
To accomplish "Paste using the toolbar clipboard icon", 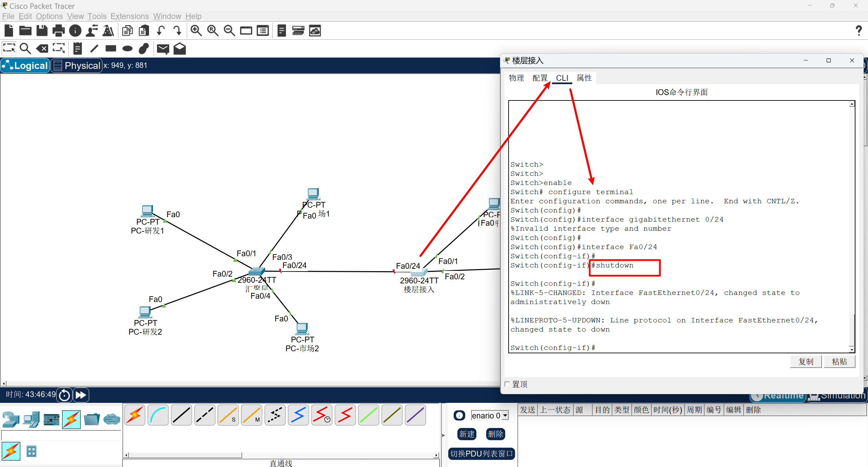I will 144,31.
